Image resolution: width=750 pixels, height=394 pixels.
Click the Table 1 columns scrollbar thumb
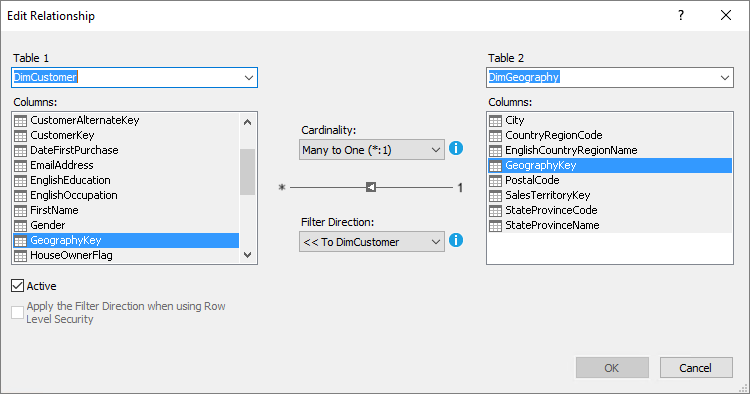[247, 172]
